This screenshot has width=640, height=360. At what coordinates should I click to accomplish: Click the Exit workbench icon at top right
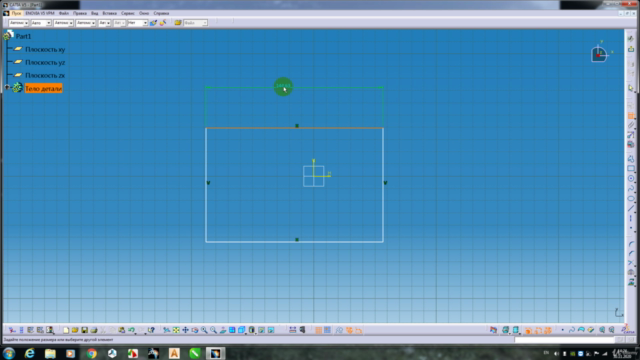click(x=631, y=49)
